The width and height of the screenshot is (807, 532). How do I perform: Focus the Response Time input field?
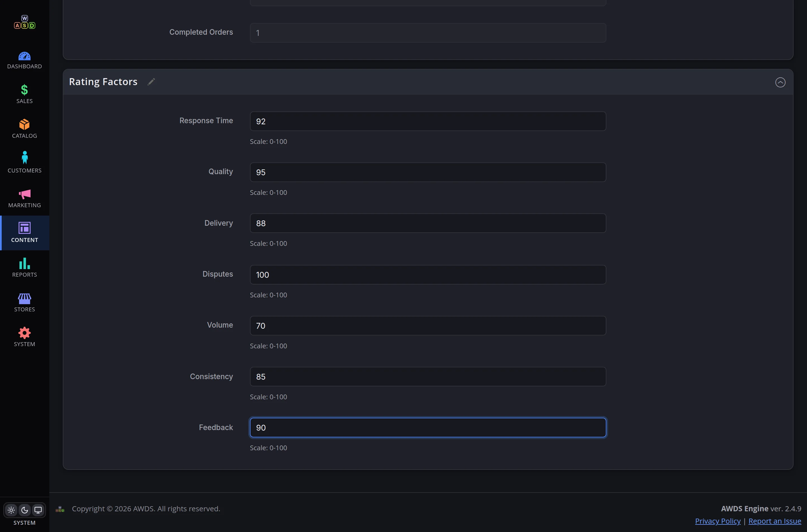(428, 121)
